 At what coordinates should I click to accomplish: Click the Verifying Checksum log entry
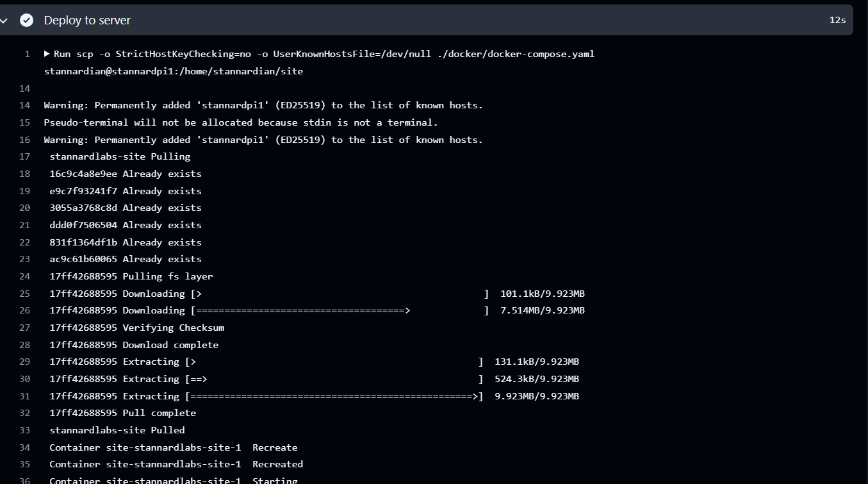(x=137, y=328)
